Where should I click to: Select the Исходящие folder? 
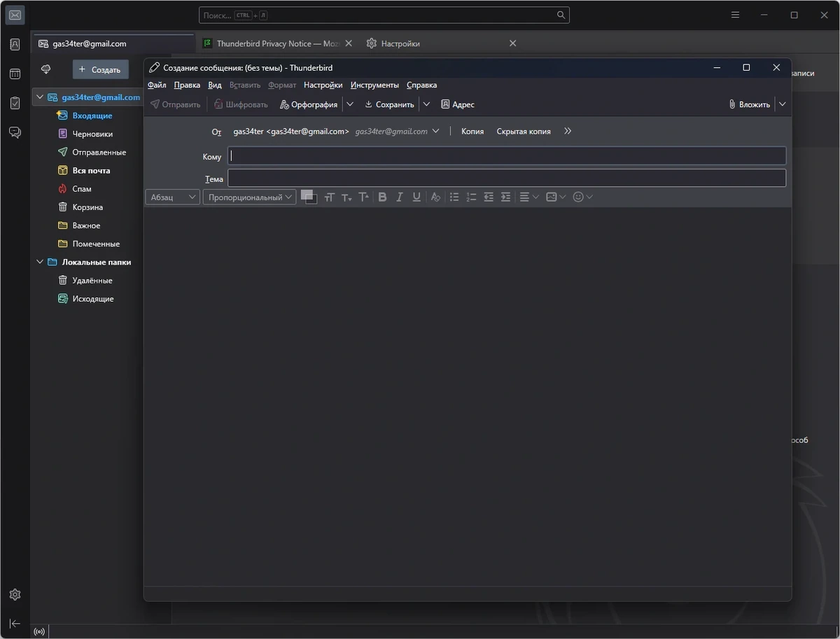(x=92, y=299)
